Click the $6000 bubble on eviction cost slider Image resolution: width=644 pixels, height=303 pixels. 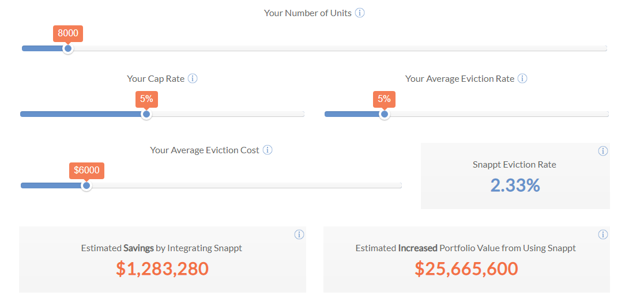pos(86,170)
